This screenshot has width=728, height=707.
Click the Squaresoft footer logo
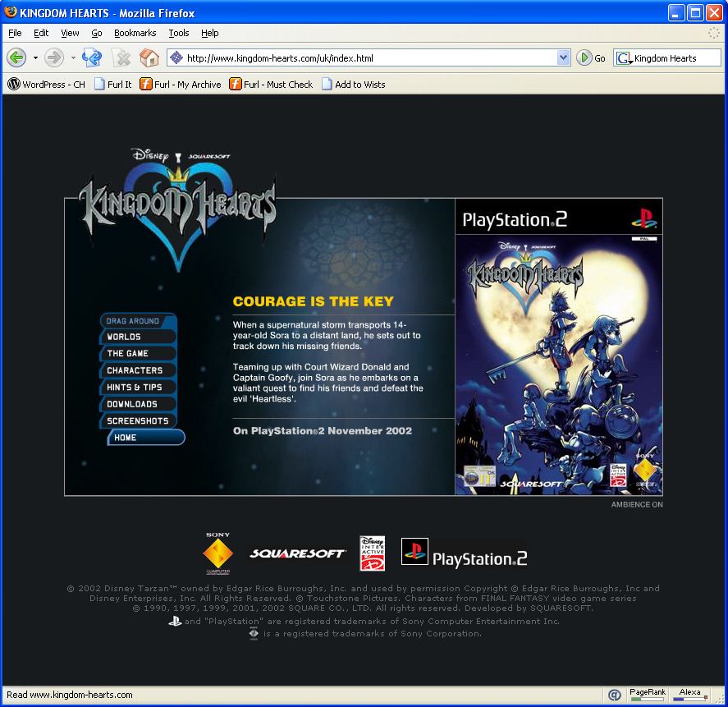(x=297, y=553)
